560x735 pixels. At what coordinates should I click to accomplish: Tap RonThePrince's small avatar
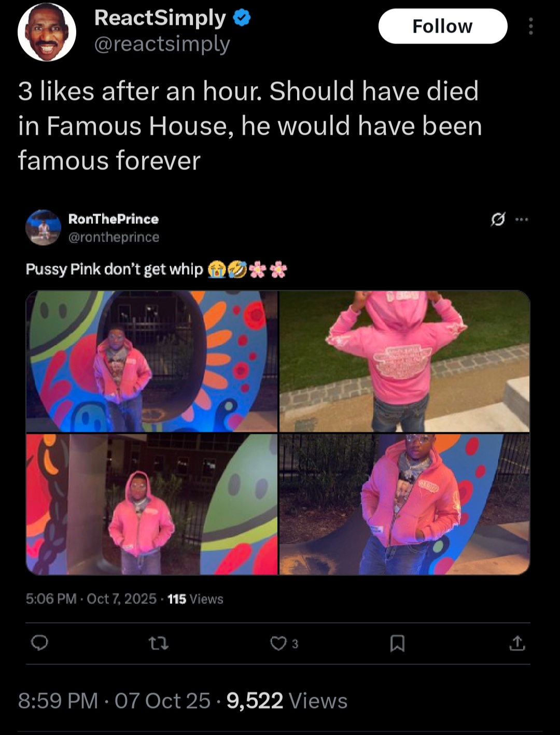44,228
